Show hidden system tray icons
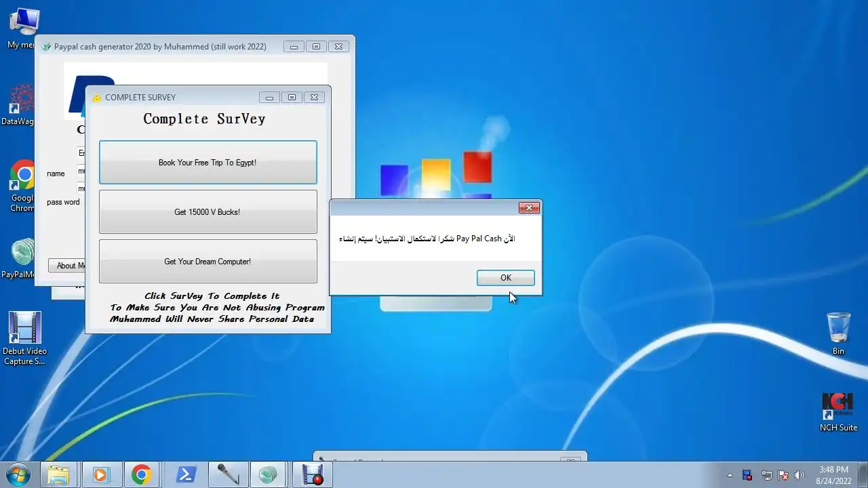Viewport: 868px width, 488px height. tap(730, 476)
